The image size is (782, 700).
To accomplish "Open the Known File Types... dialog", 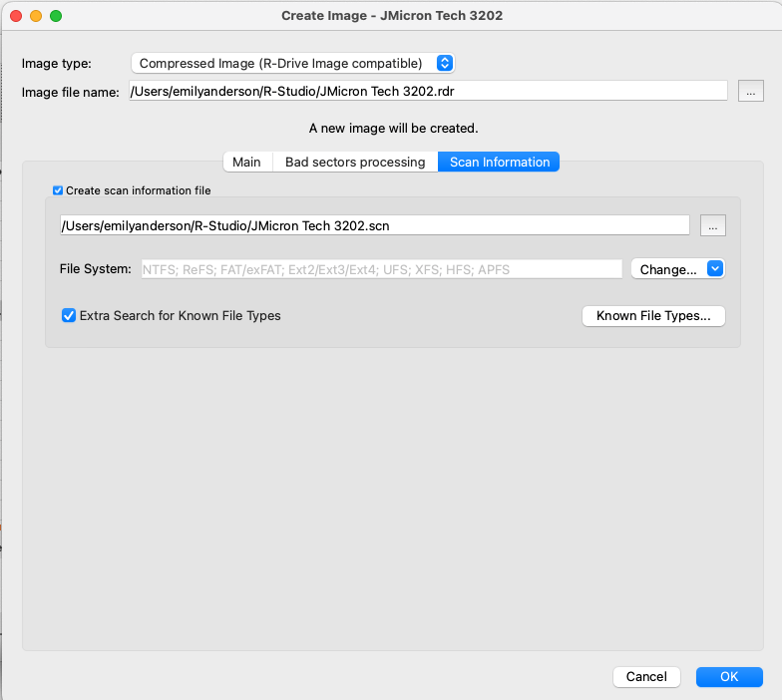I will pyautogui.click(x=653, y=316).
